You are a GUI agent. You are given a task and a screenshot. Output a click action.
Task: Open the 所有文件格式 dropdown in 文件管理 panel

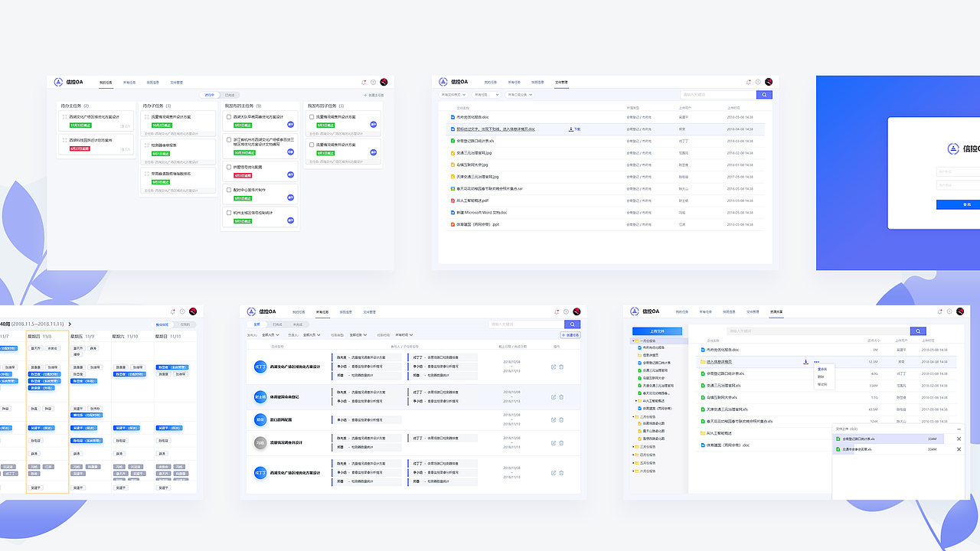452,95
